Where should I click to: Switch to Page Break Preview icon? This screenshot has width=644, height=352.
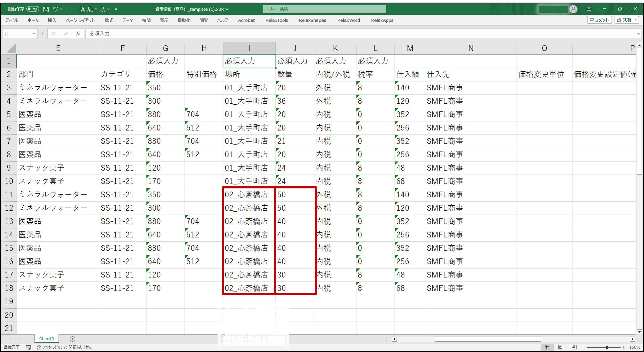(574, 347)
